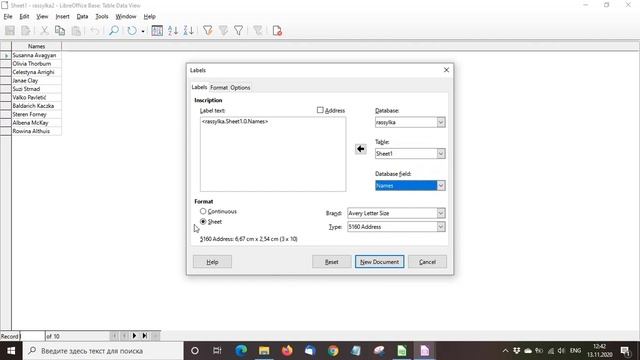Select the Celestyna Arrighi cell
Viewport: 640px width, 360px height.
[x=36, y=72]
